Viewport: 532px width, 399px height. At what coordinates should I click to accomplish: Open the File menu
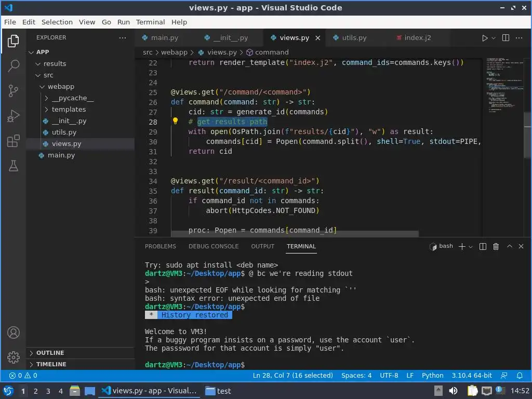(x=10, y=22)
